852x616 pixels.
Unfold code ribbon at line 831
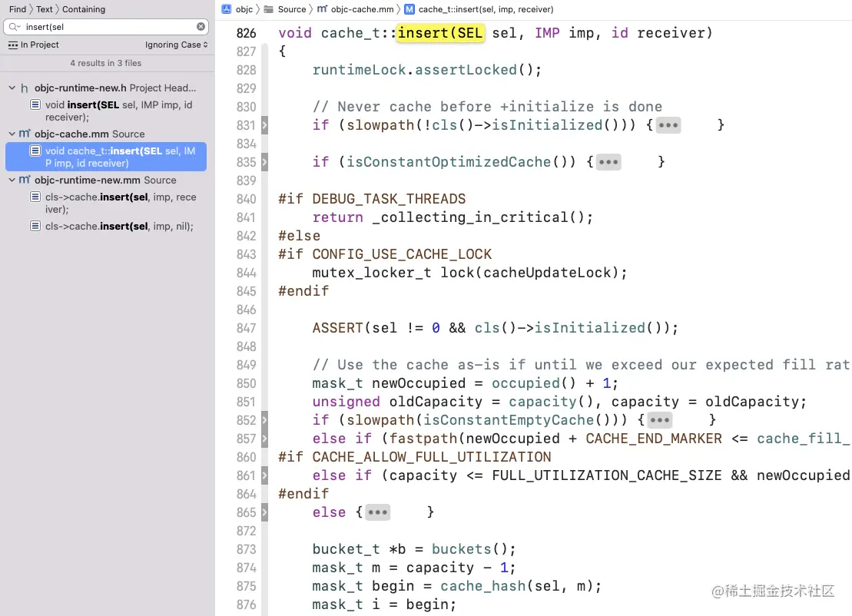pos(264,125)
